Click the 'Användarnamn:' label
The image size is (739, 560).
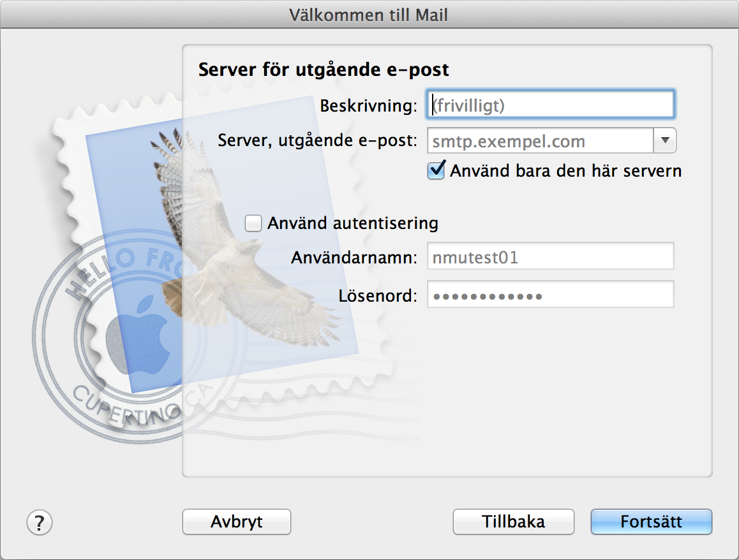tap(354, 258)
